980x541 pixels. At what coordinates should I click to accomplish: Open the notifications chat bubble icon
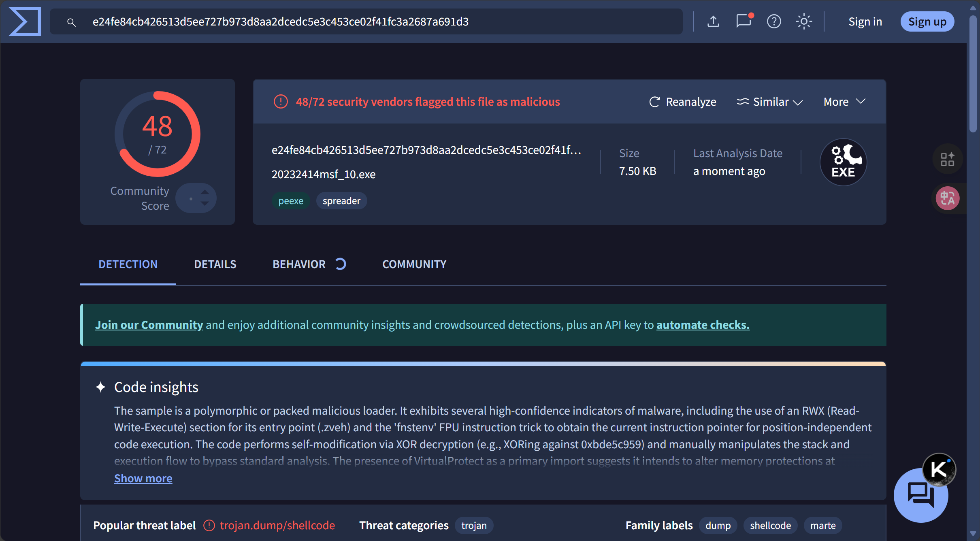[x=744, y=21]
